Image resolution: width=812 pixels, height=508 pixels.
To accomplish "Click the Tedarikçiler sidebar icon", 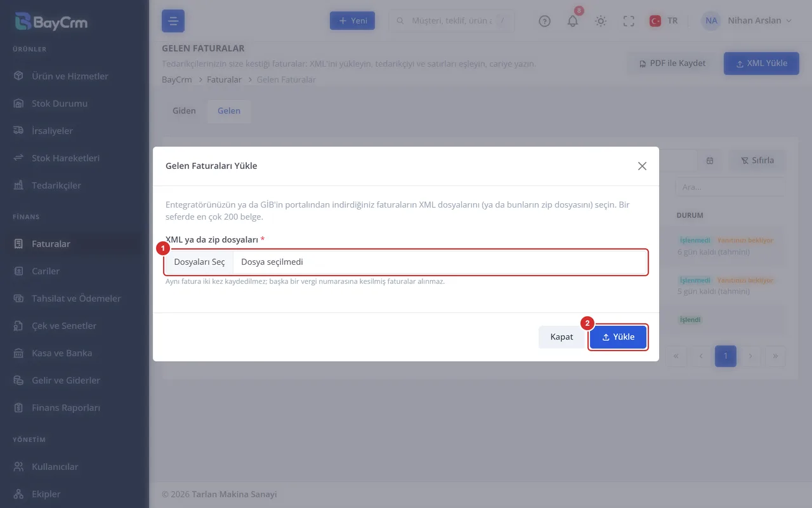I will [18, 185].
